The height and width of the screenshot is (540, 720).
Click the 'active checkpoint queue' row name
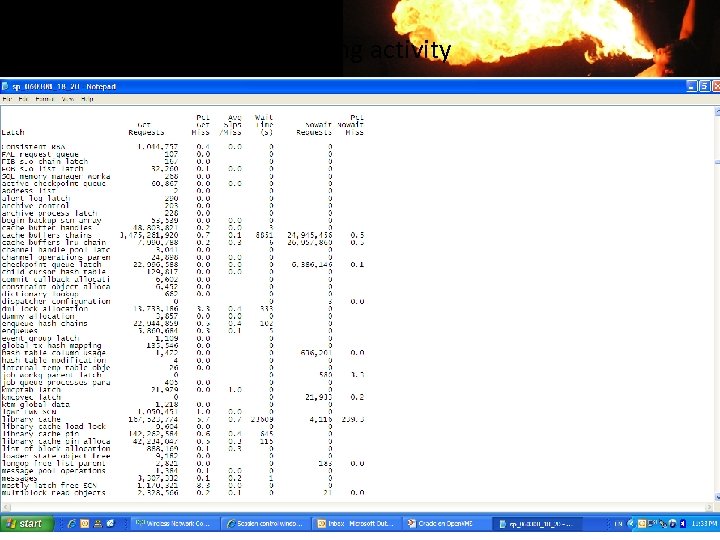[x=54, y=184]
